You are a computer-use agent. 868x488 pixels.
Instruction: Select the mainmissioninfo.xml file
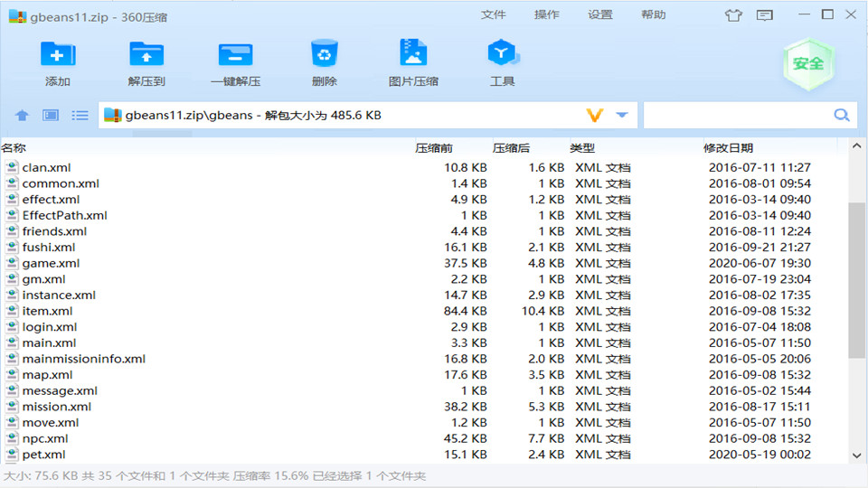point(83,359)
